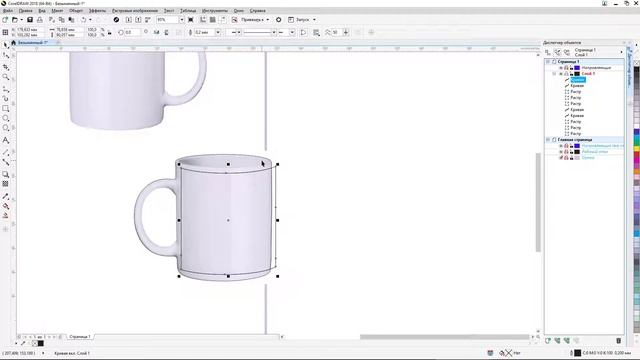The image size is (640, 360).
Task: Select the Color Eyedropper tool
Action: pos(6,196)
